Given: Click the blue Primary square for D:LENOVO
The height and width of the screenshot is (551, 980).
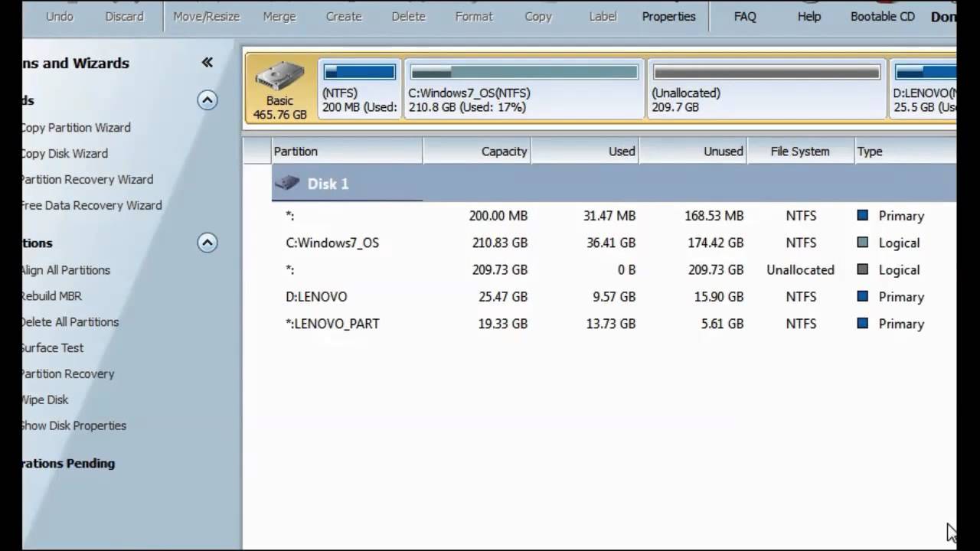Looking at the screenshot, I should (863, 297).
